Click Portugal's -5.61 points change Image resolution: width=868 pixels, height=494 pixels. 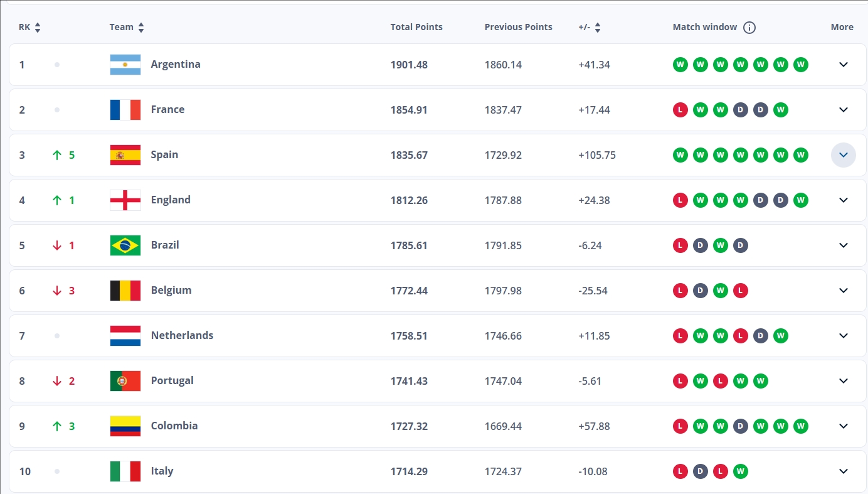tap(590, 381)
